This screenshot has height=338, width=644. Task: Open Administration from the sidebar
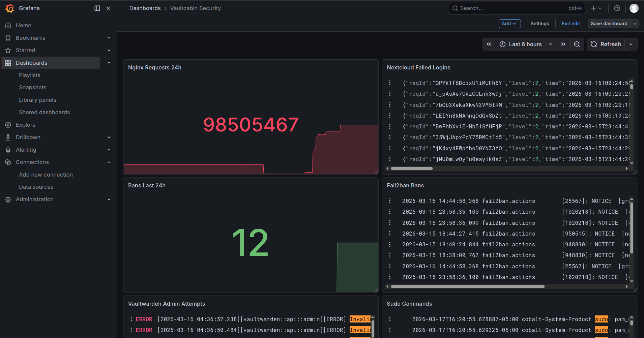click(35, 199)
